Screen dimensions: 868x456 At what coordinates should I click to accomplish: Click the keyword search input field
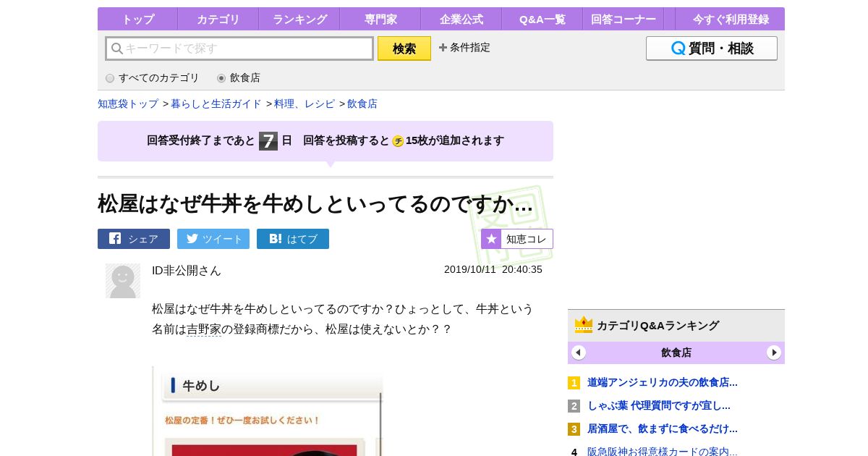239,48
